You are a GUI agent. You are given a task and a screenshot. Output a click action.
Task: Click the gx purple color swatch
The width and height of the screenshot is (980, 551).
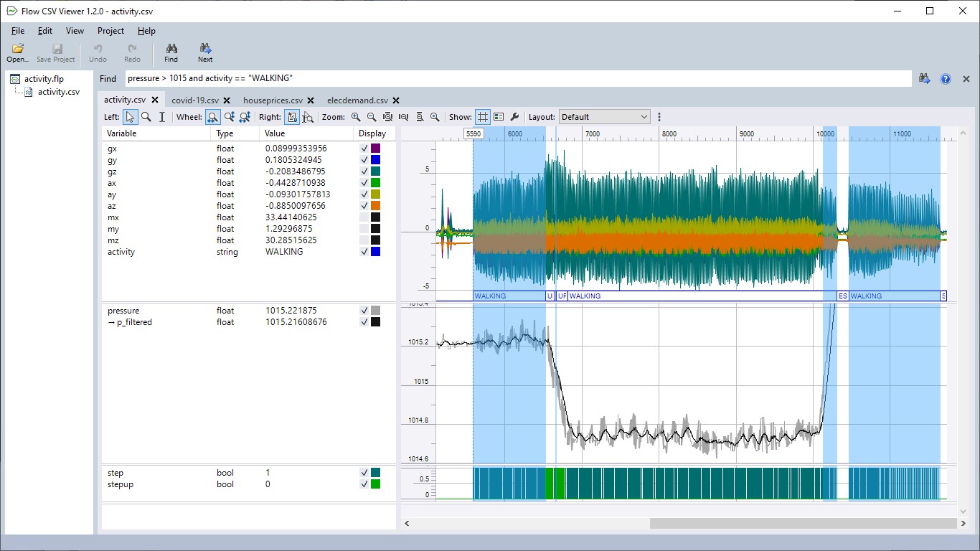pos(375,149)
